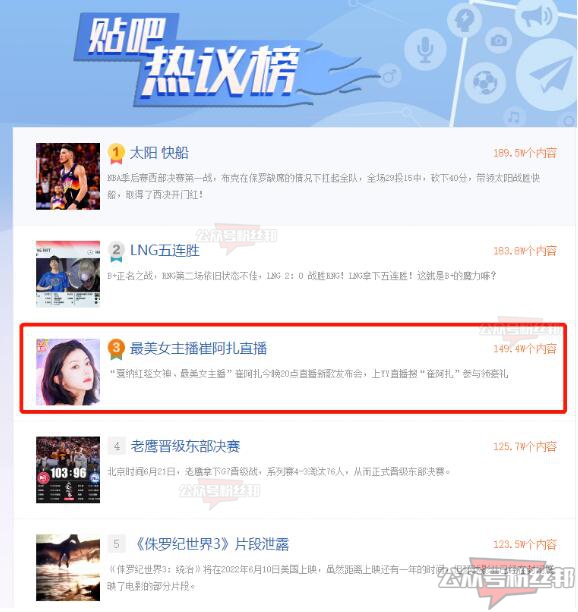Click the woman portrait thumbnail
The image size is (578, 612).
pos(68,372)
